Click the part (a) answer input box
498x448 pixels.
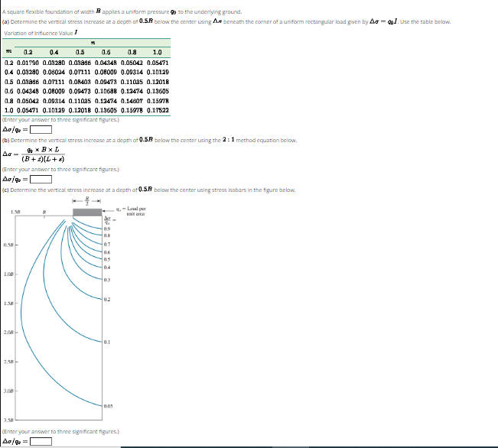point(41,129)
